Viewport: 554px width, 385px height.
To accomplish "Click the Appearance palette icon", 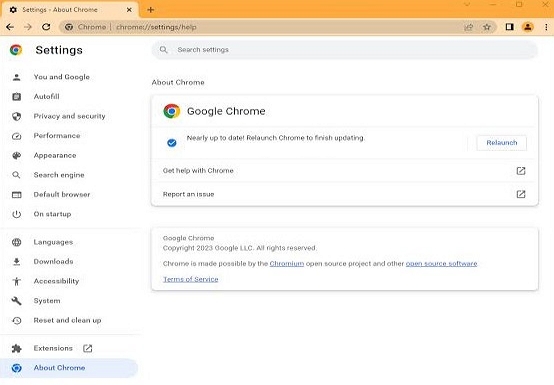I will [x=17, y=155].
